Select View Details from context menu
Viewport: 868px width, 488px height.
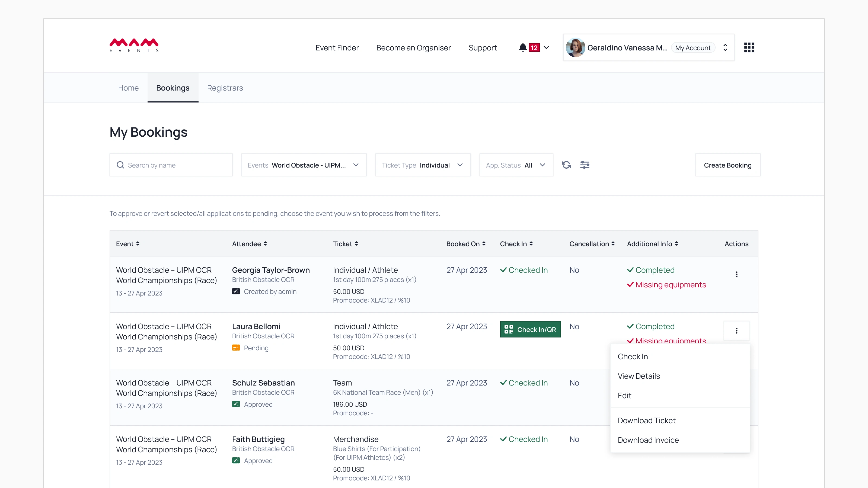pyautogui.click(x=680, y=376)
